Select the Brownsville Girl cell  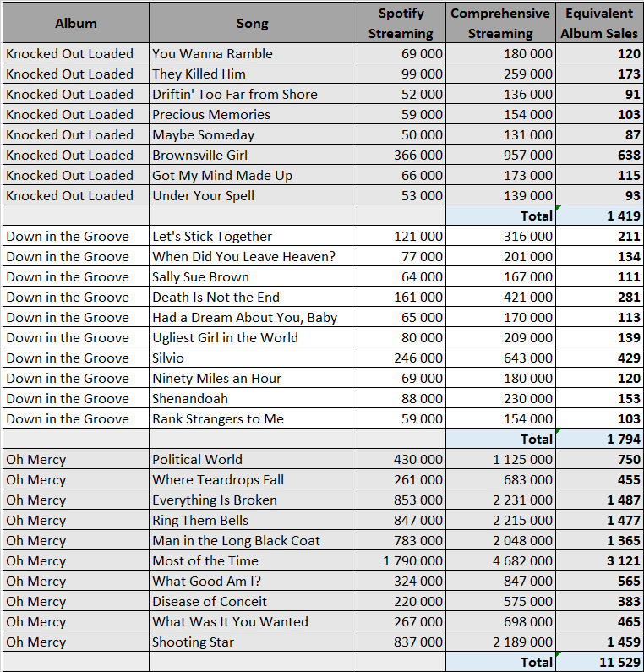(253, 155)
